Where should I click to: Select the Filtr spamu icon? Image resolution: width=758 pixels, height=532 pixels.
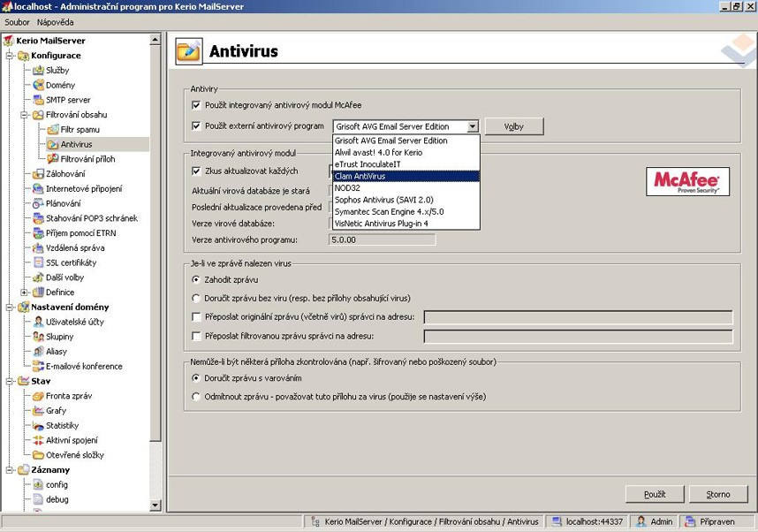pos(53,130)
